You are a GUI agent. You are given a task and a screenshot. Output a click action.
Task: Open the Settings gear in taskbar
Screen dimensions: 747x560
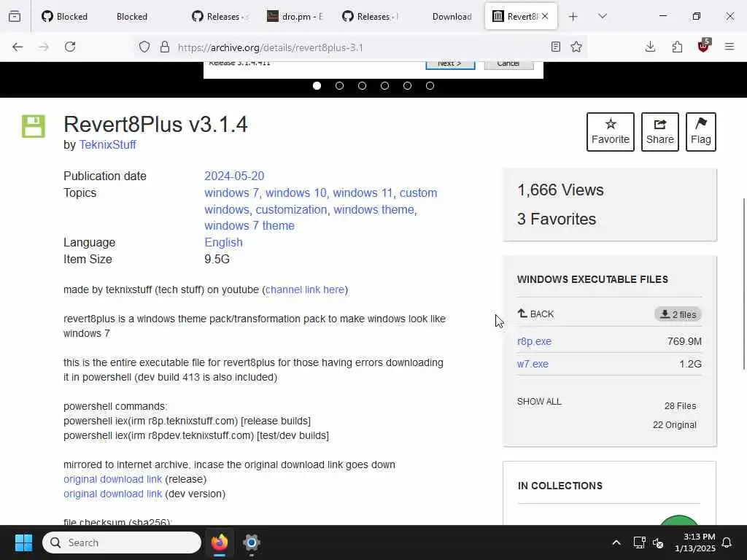pyautogui.click(x=251, y=542)
